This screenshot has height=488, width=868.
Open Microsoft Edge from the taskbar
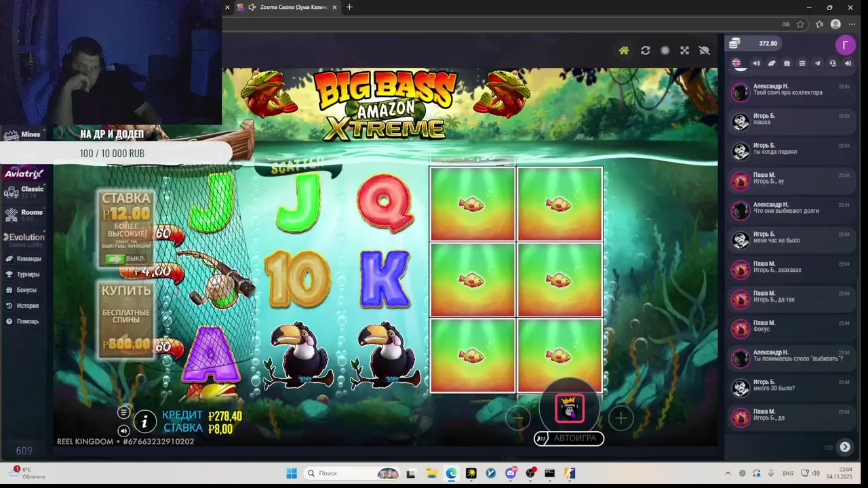pos(452,473)
